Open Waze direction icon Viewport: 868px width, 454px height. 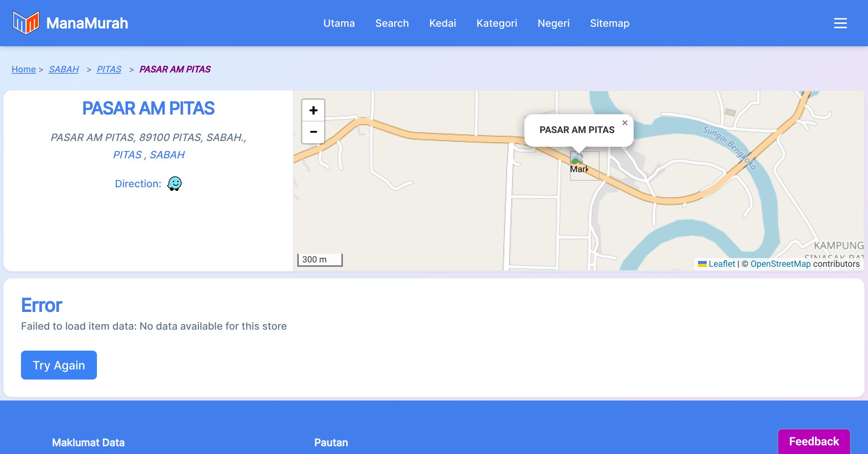click(x=174, y=184)
